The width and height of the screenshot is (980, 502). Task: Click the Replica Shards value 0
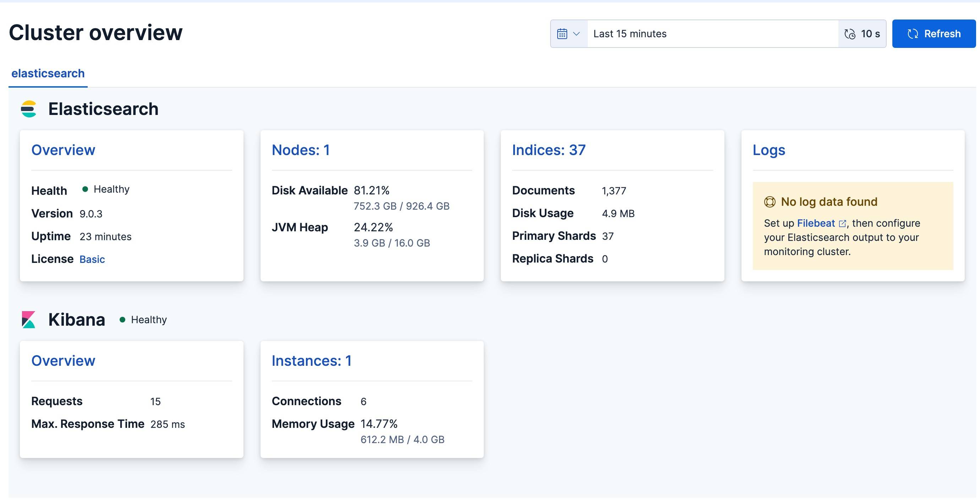(x=605, y=259)
